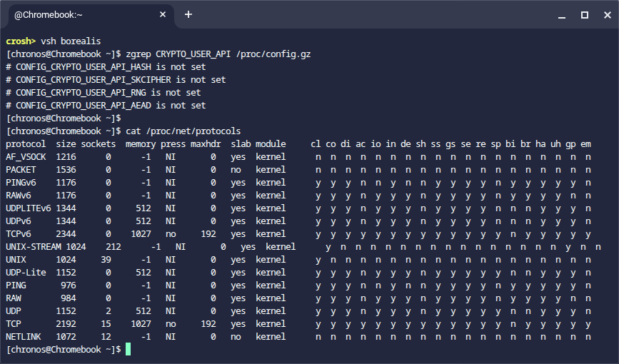Viewport: 619px width, 364px height.
Task: Click the 'gp' column header
Action: (571, 144)
